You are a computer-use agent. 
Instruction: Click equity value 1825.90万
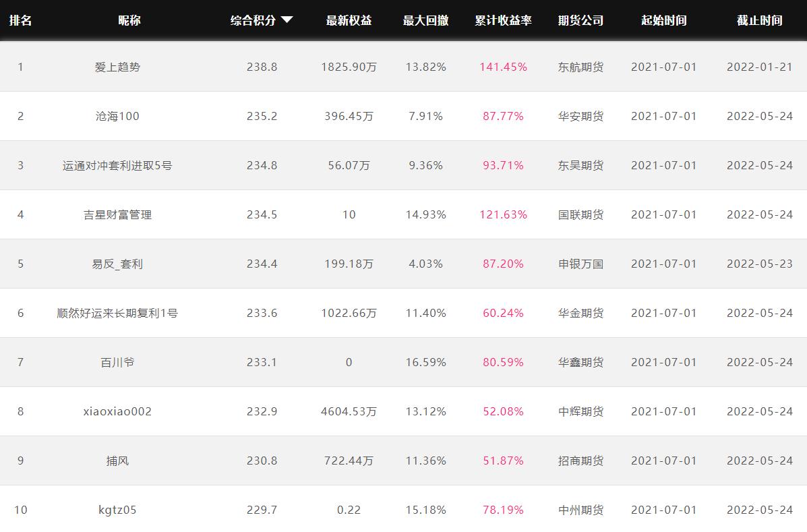(x=349, y=67)
